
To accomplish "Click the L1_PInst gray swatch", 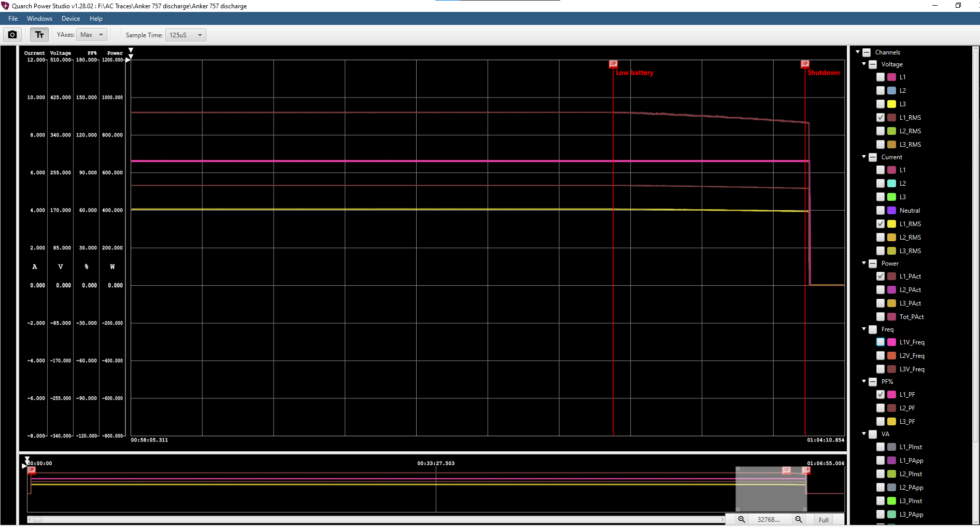I will [891, 447].
